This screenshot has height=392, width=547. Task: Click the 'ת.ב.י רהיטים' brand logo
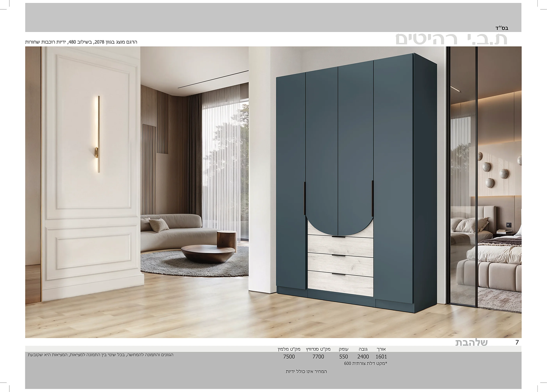451,39
